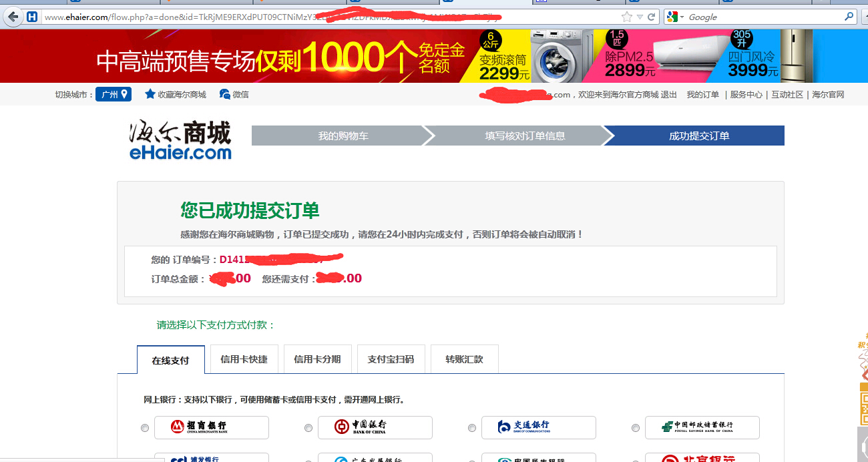The image size is (868, 462).
Task: Go to the 我的购物车 step
Action: click(343, 136)
